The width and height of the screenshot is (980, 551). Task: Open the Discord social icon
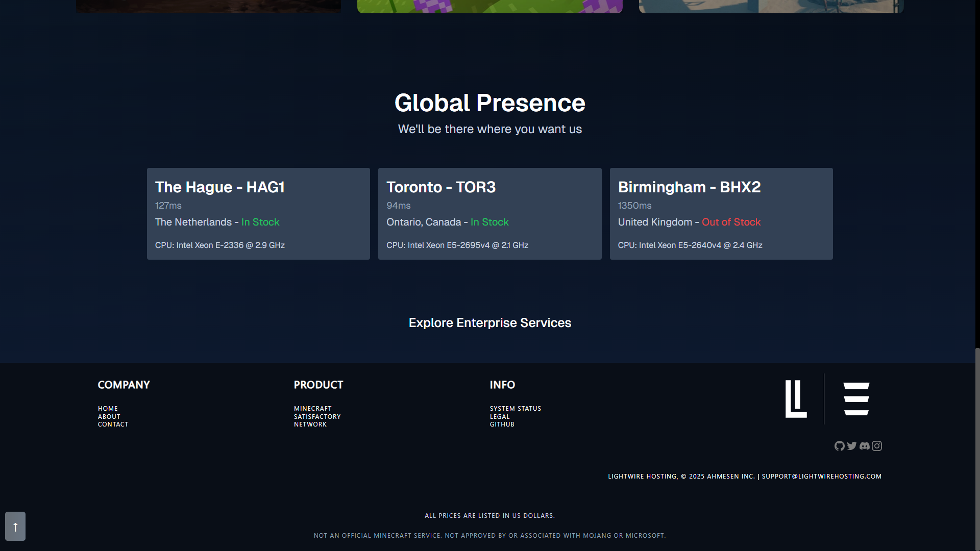(x=864, y=446)
